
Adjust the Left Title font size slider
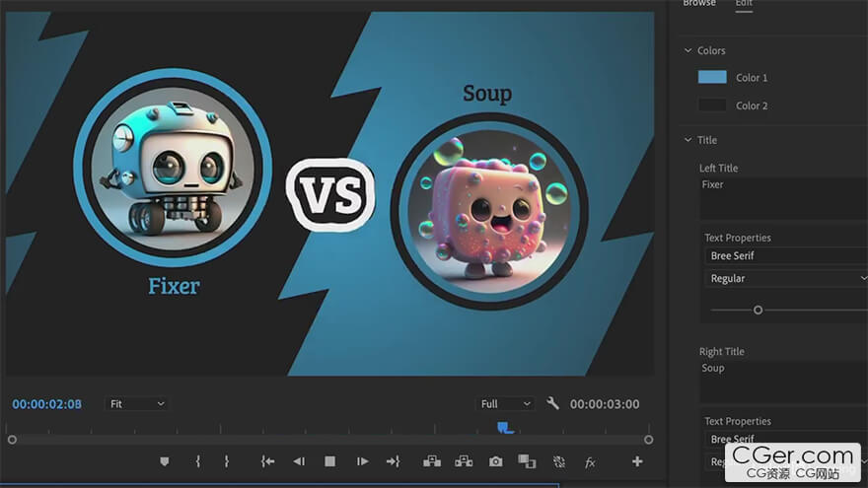(758, 310)
